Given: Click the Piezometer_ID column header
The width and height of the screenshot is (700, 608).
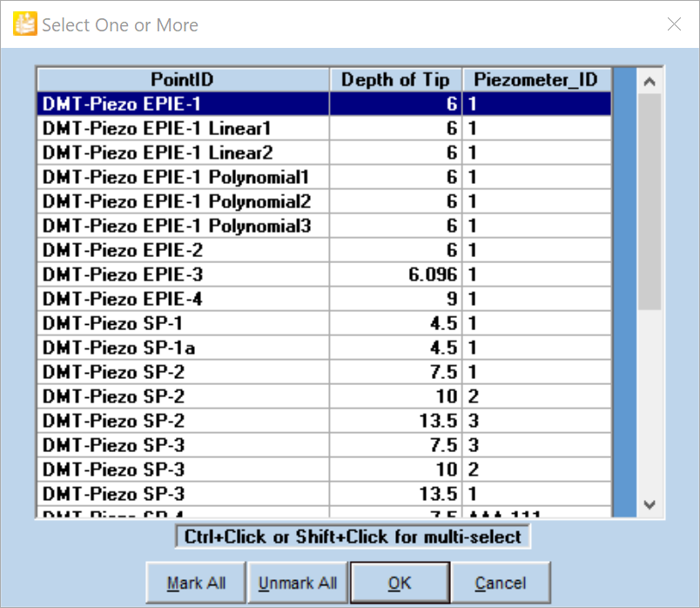Looking at the screenshot, I should tap(535, 80).
